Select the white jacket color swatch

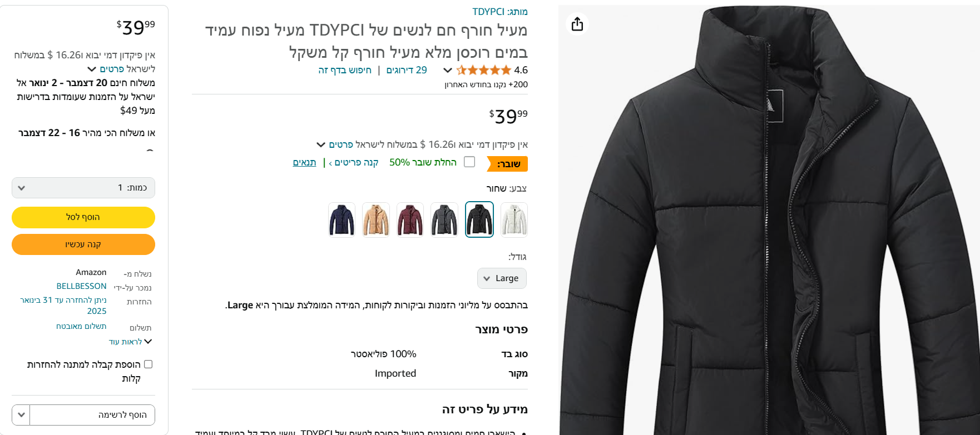pyautogui.click(x=514, y=219)
